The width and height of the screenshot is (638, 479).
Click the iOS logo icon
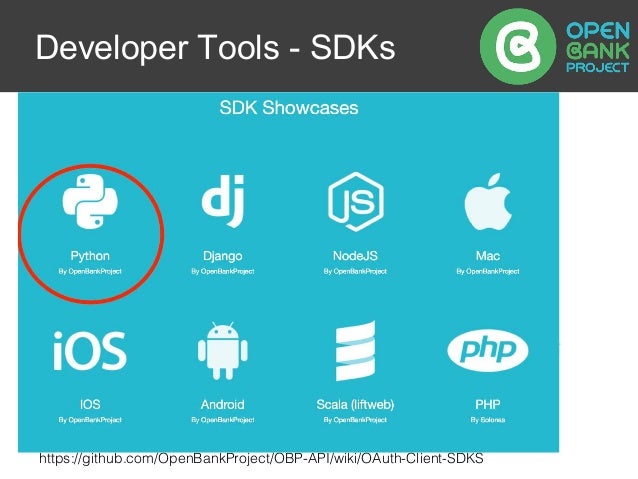point(90,350)
